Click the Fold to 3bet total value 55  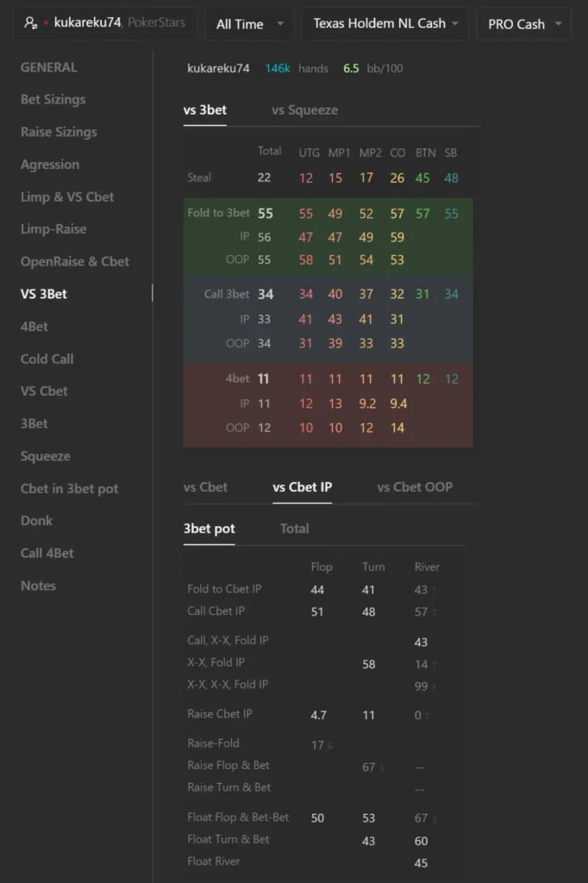click(266, 214)
